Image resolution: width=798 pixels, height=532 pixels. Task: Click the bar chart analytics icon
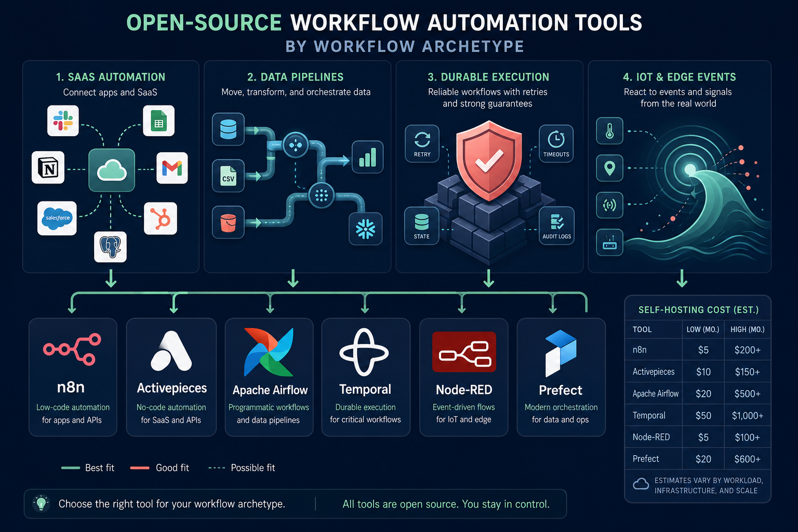click(x=367, y=157)
